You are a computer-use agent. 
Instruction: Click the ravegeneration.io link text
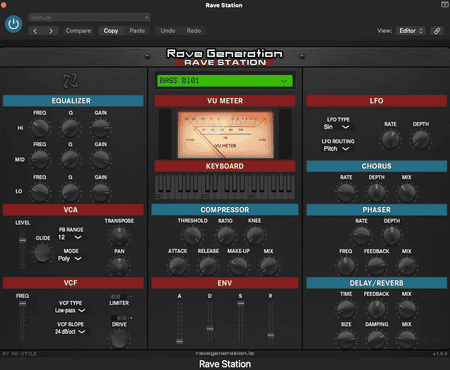(225, 353)
